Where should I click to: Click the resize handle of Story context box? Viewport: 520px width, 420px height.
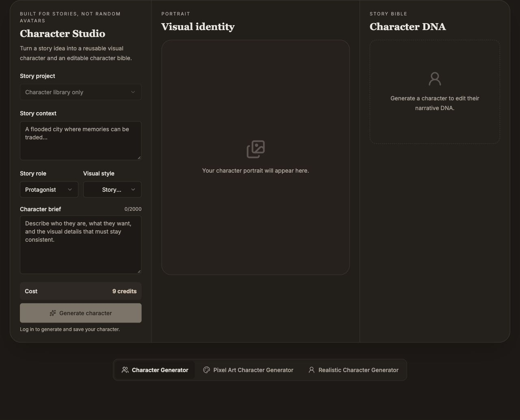click(139, 158)
